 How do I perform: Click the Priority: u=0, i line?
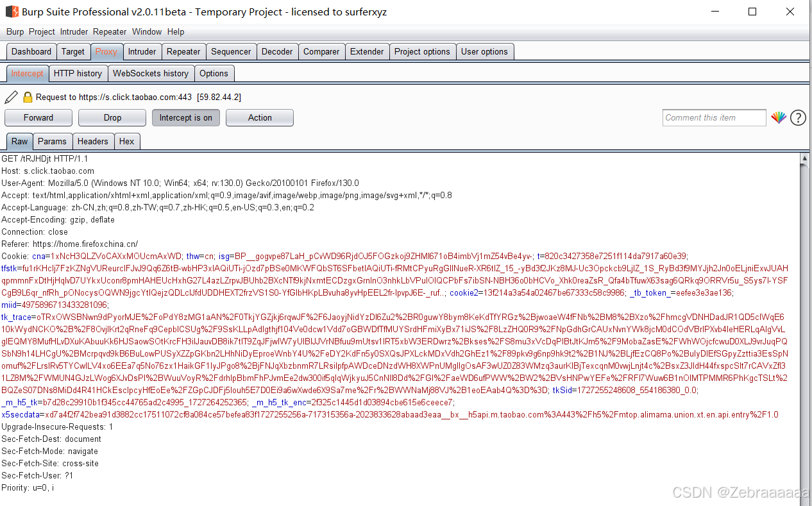[28, 487]
